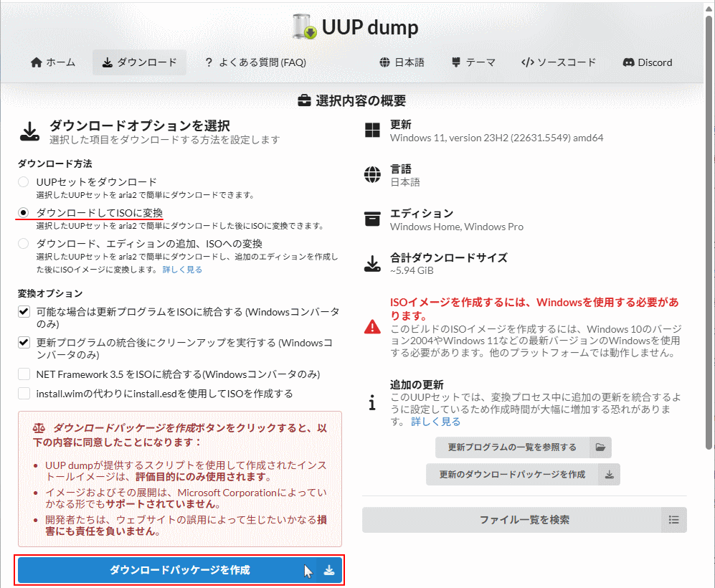The image size is (715, 588).
Task: Toggle 更新プログラムをISOに統合する checkbox
Action: click(24, 312)
